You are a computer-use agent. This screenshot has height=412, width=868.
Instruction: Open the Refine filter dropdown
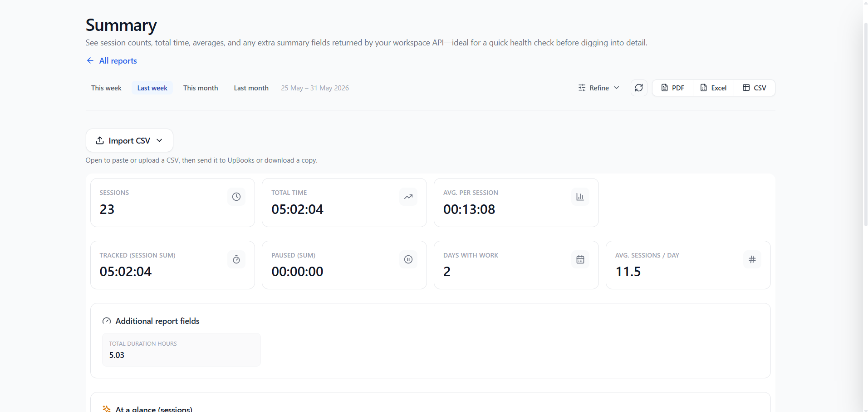[598, 88]
